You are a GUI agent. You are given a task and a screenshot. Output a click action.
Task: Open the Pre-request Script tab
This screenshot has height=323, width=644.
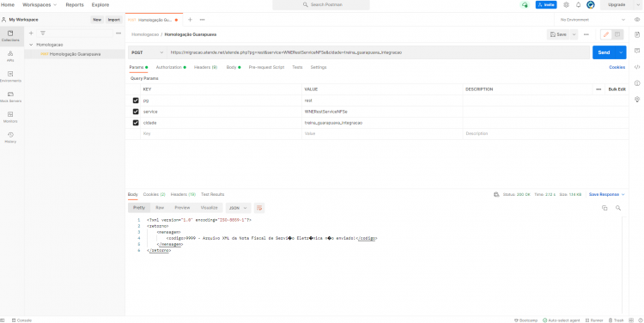click(x=266, y=67)
